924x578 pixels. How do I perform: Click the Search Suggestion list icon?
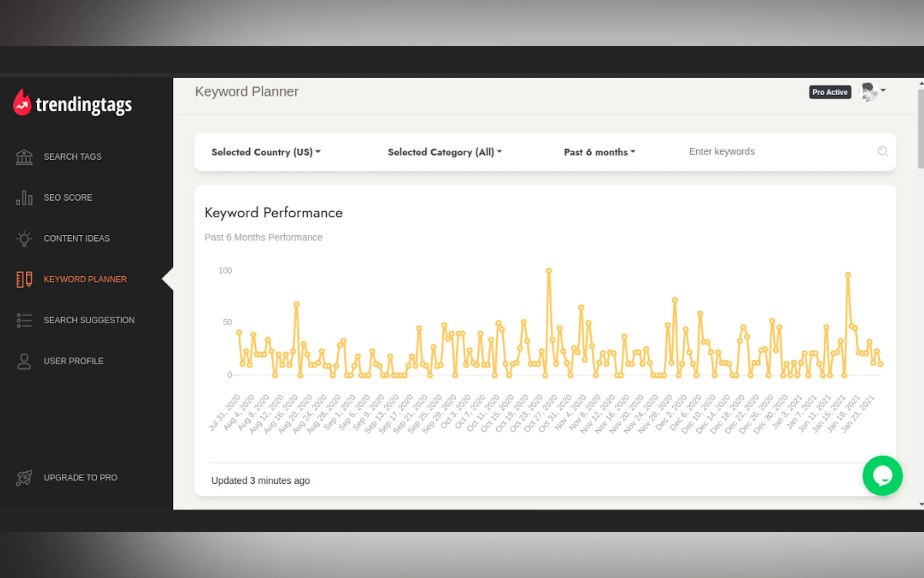(24, 320)
